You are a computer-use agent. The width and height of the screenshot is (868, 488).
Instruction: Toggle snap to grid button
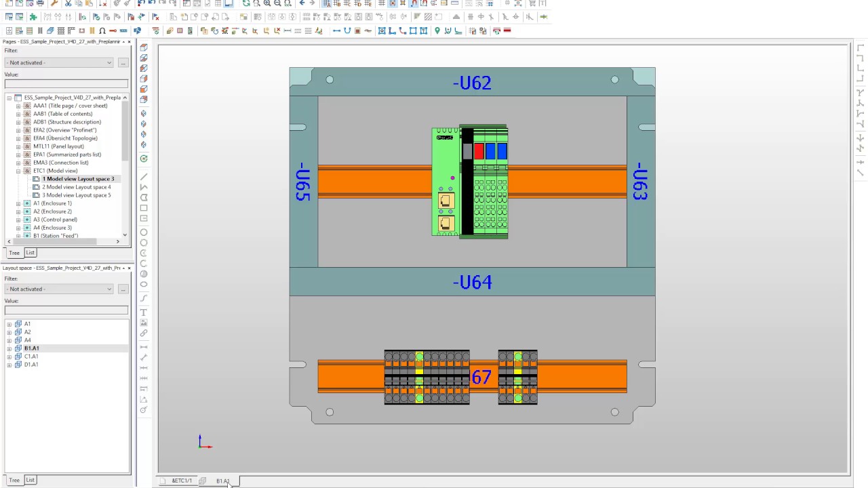[x=392, y=3]
